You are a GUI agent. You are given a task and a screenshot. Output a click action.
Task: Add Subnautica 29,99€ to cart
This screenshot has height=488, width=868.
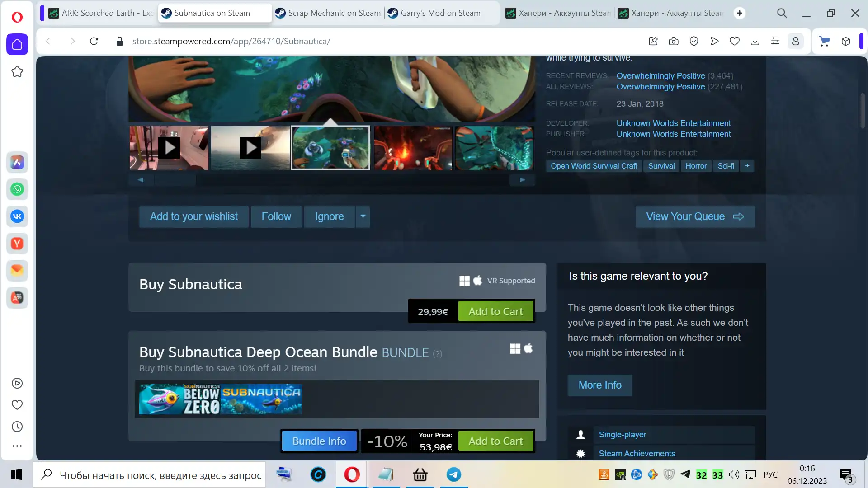pyautogui.click(x=496, y=311)
